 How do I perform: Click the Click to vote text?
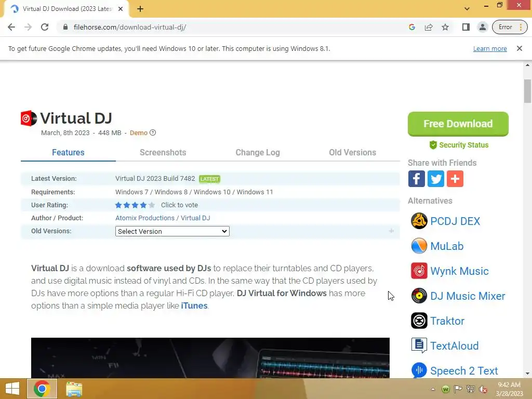(x=179, y=205)
